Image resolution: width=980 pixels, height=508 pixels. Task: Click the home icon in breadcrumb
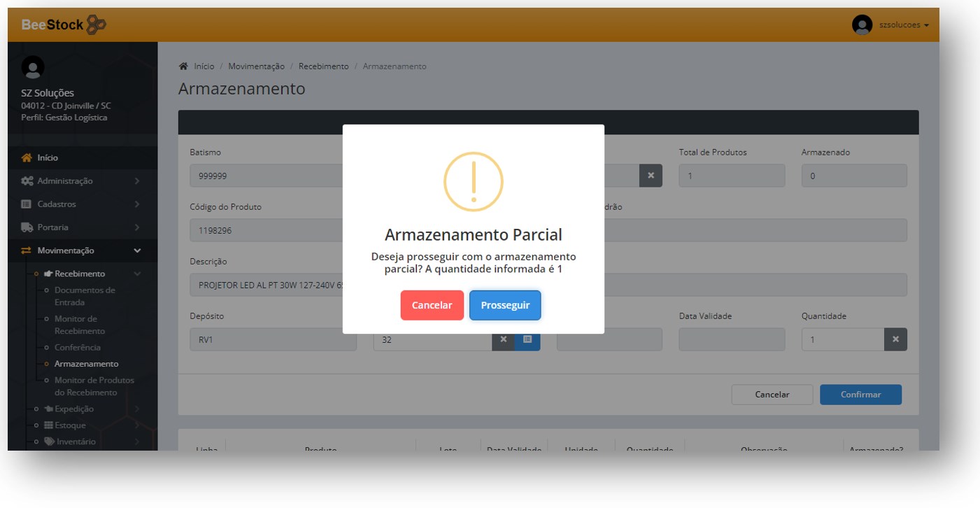pos(183,66)
